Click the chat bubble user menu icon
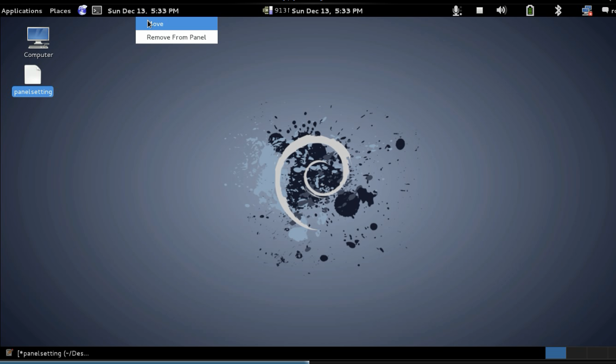The height and width of the screenshot is (364, 616). click(x=605, y=10)
